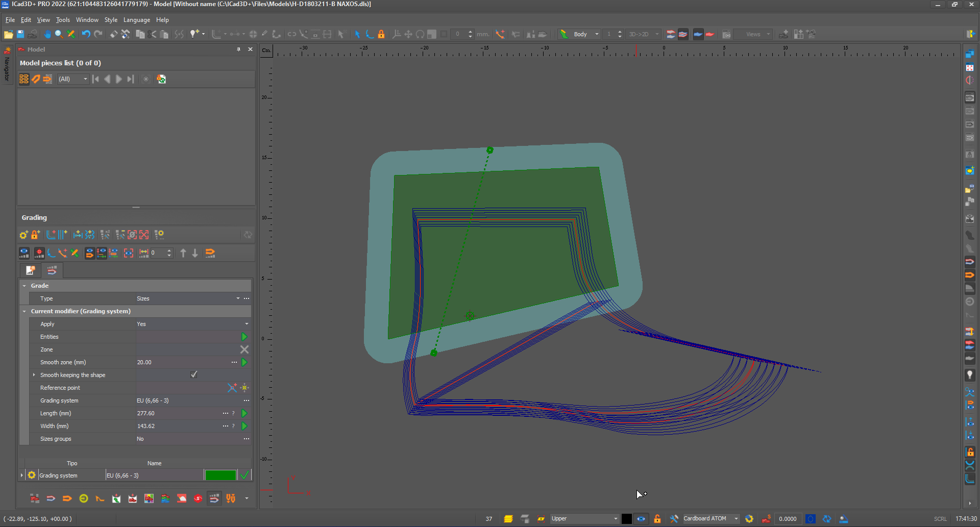Viewport: 980px width, 527px height.
Task: Click the scissors cut icon
Action: point(152,34)
